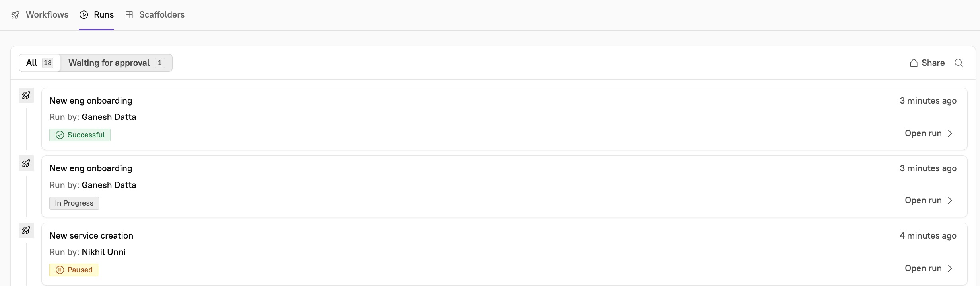Open the Workflows tab
The image size is (980, 286).
click(x=47, y=15)
